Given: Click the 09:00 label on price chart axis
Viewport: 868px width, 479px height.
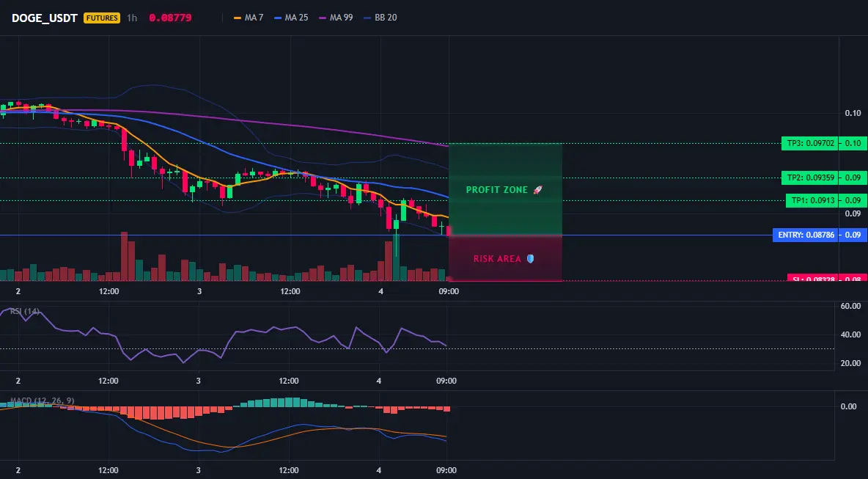Looking at the screenshot, I should point(449,291).
